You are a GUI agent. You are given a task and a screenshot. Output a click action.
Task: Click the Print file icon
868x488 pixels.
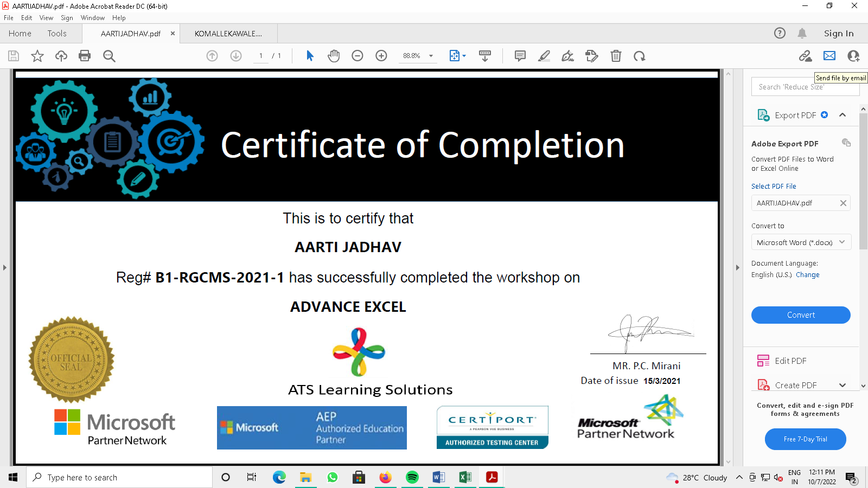(85, 56)
